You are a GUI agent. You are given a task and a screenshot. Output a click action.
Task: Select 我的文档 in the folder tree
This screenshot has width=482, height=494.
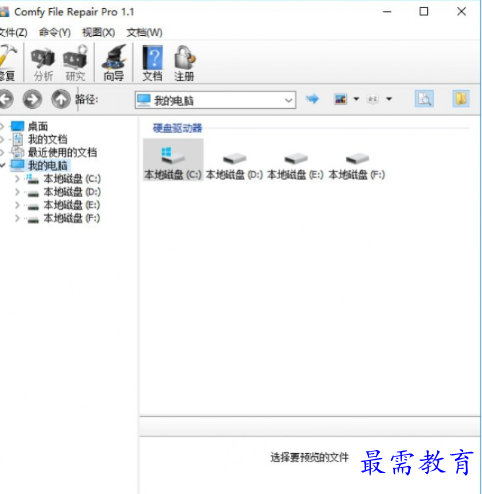pos(47,139)
